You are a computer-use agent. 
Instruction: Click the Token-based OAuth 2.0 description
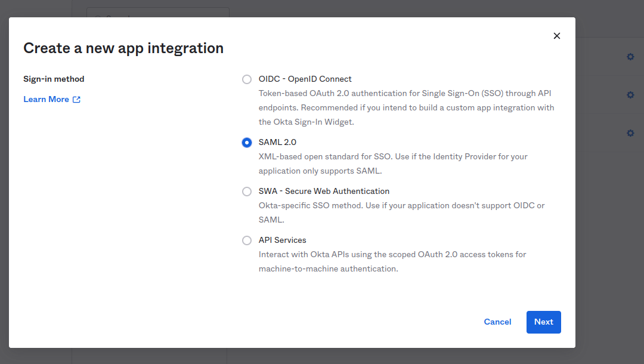tap(406, 107)
